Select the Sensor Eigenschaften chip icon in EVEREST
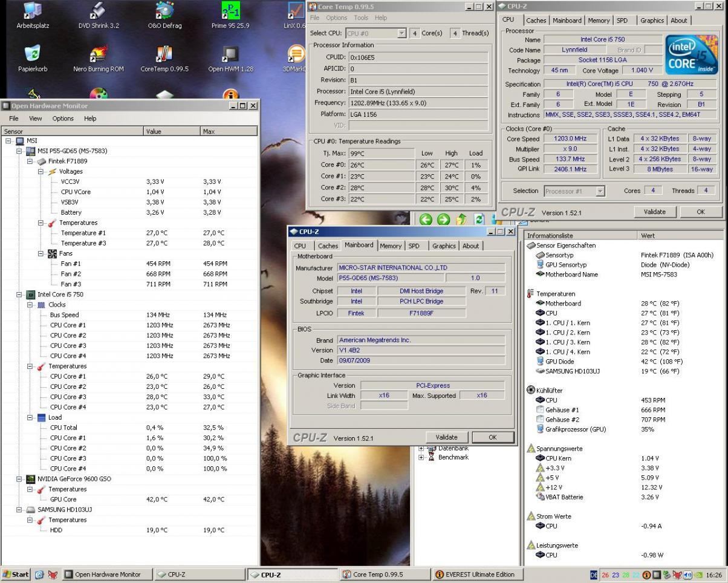The image size is (728, 583). tap(531, 246)
